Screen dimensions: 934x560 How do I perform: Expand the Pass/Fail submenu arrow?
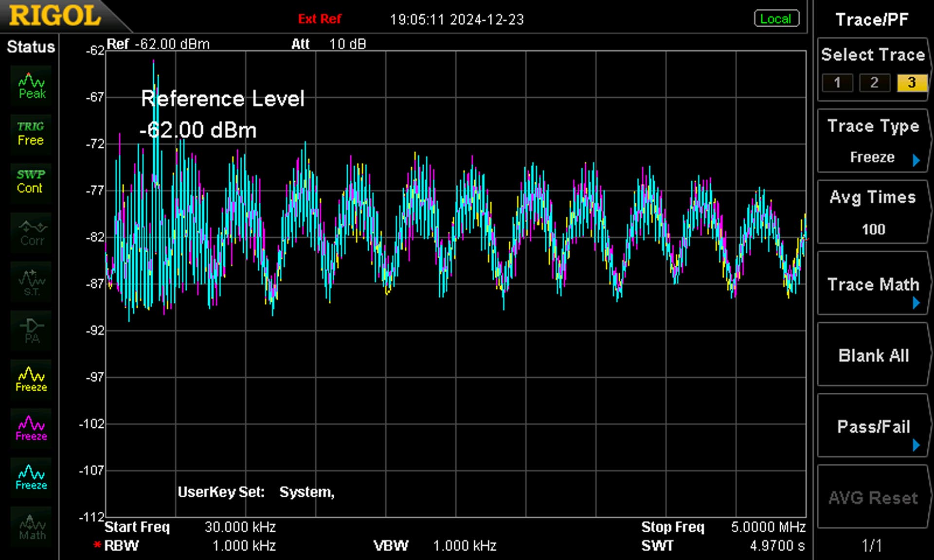coord(916,445)
